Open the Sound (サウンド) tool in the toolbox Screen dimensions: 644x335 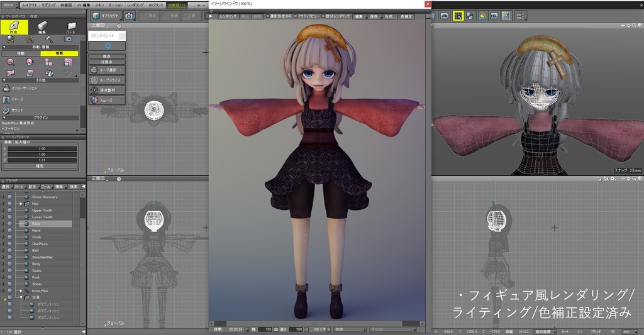[13, 111]
